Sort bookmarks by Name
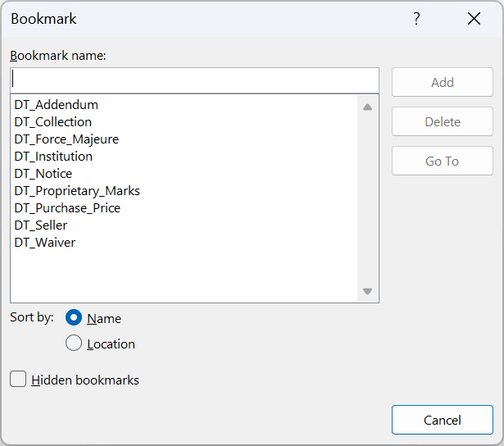The image size is (504, 446). point(74,318)
